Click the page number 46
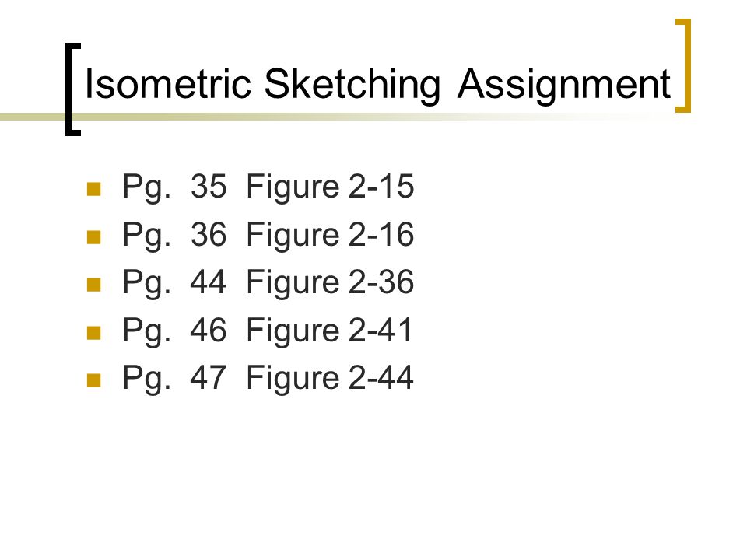 209,330
